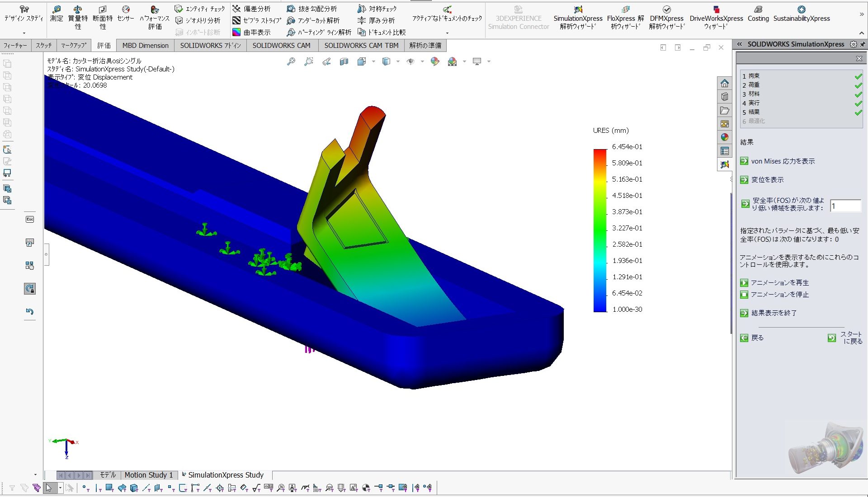This screenshot has width=868, height=497.
Task: Play animation (アニメーションを再生)
Action: (779, 283)
